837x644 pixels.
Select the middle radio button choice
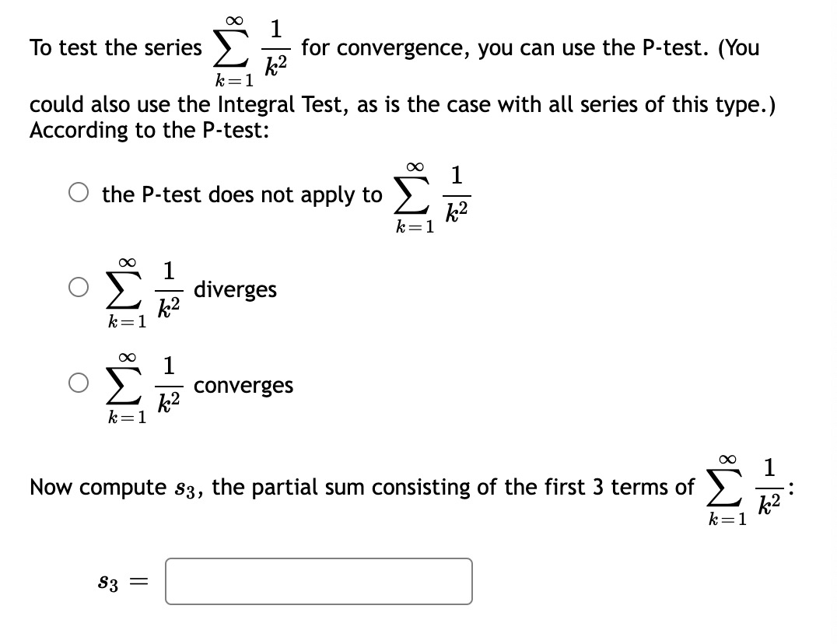pyautogui.click(x=78, y=287)
